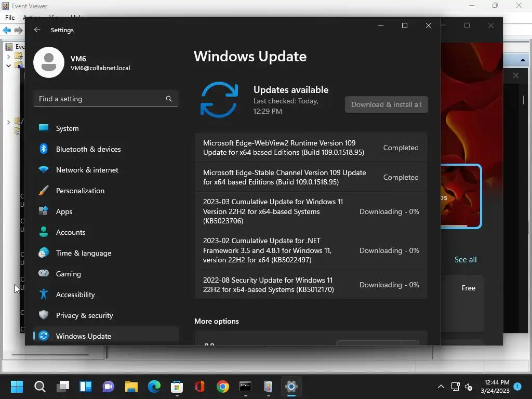The width and height of the screenshot is (532, 399).
Task: Open taskbar Search
Action: tap(39, 387)
